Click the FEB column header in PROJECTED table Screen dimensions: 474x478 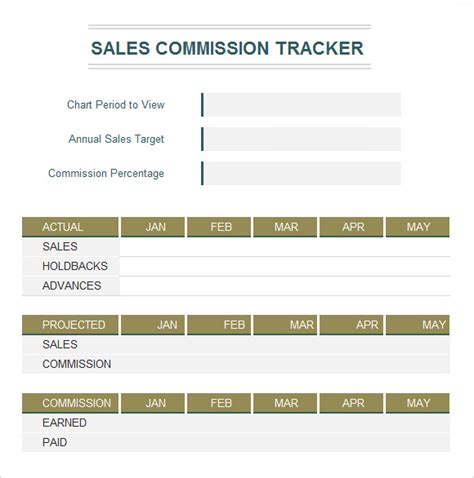click(x=219, y=325)
